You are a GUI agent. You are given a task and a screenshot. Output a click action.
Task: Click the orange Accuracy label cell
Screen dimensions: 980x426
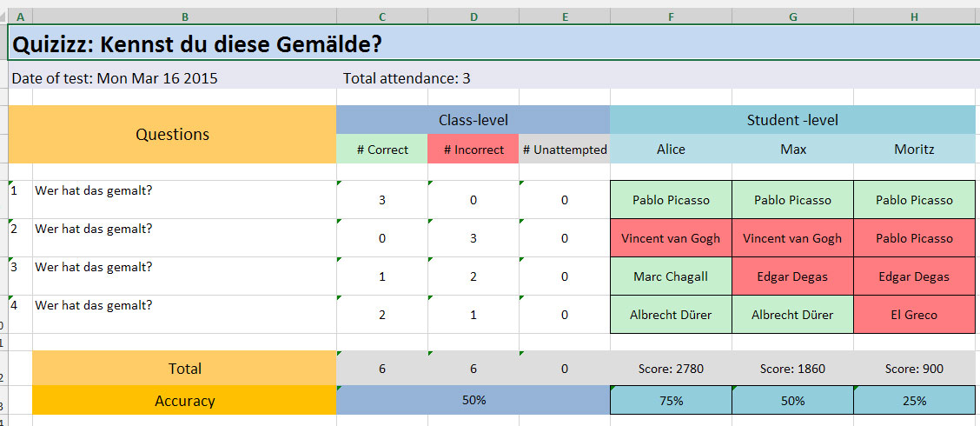(184, 400)
